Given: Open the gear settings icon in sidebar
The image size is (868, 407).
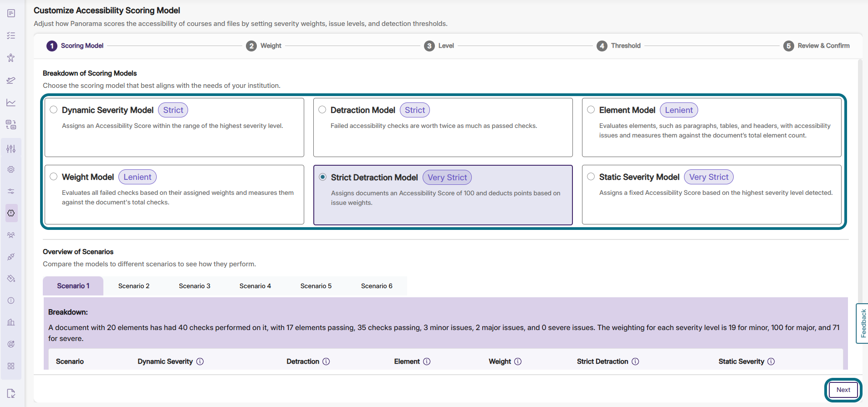Looking at the screenshot, I should click(x=11, y=169).
